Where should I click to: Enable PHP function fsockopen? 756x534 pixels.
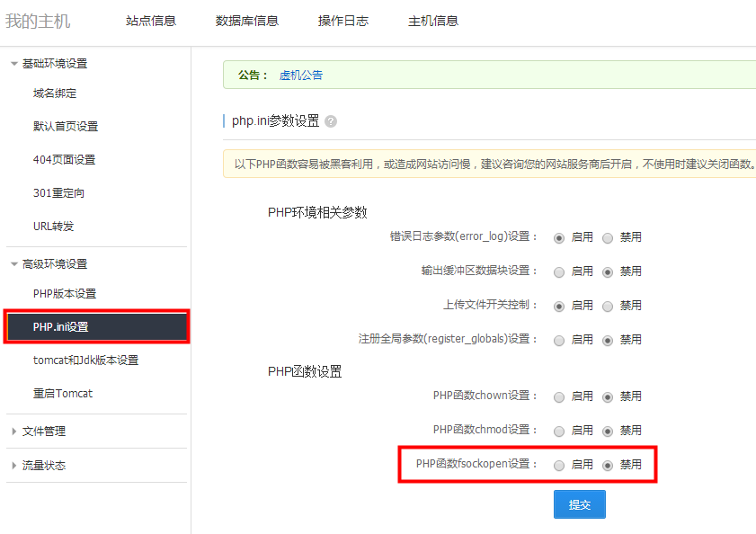[x=559, y=465]
